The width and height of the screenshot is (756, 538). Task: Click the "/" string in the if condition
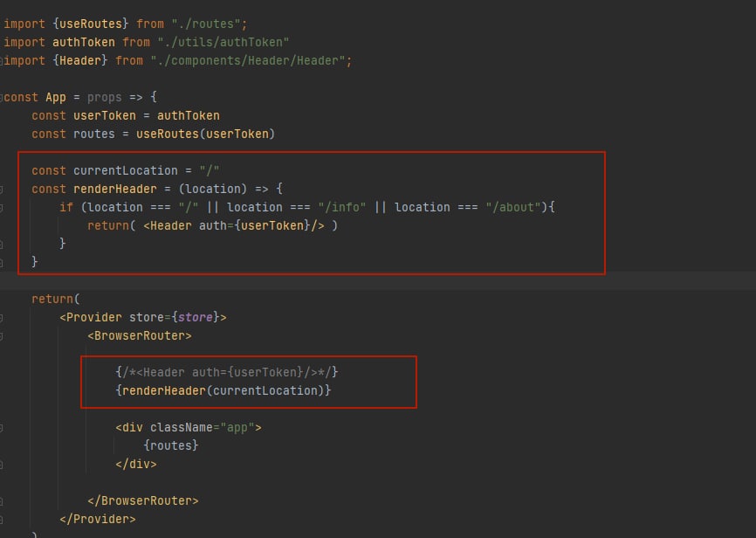(x=188, y=207)
